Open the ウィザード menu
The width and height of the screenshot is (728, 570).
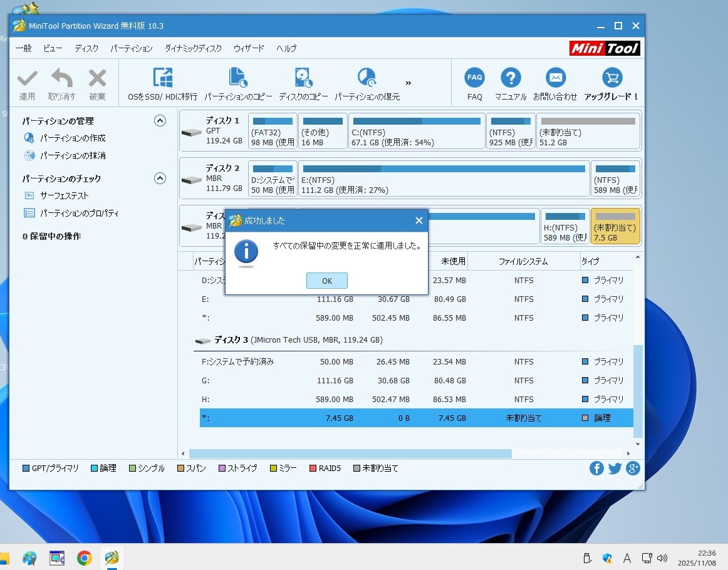point(249,48)
